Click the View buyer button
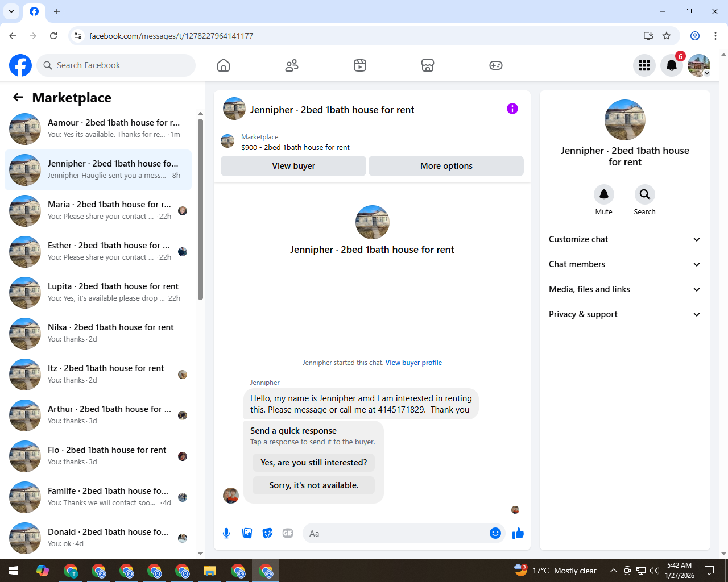Viewport: 728px width, 582px height. click(x=293, y=166)
